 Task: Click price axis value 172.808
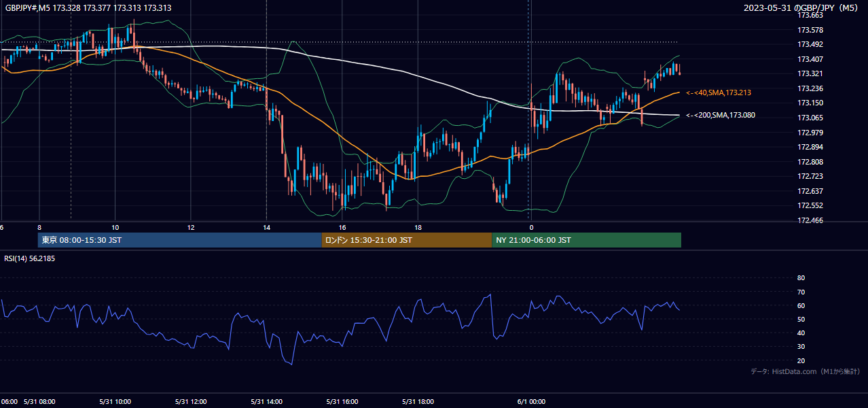coord(810,162)
